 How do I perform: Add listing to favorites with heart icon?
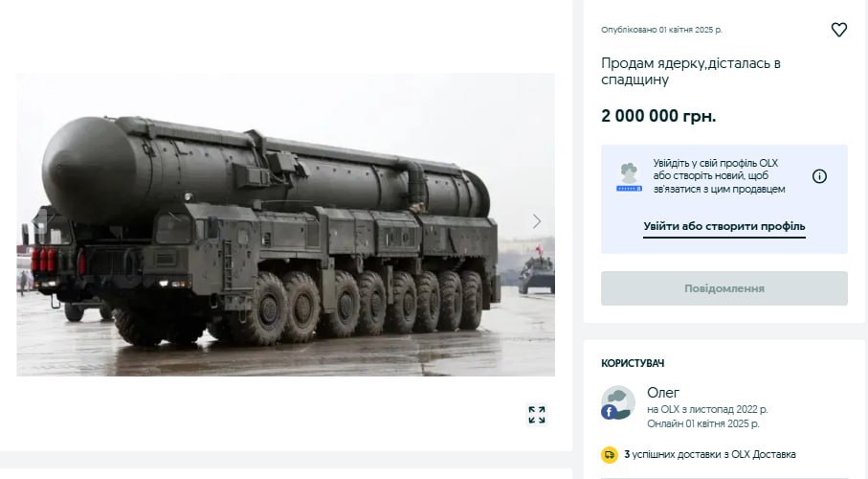(838, 30)
